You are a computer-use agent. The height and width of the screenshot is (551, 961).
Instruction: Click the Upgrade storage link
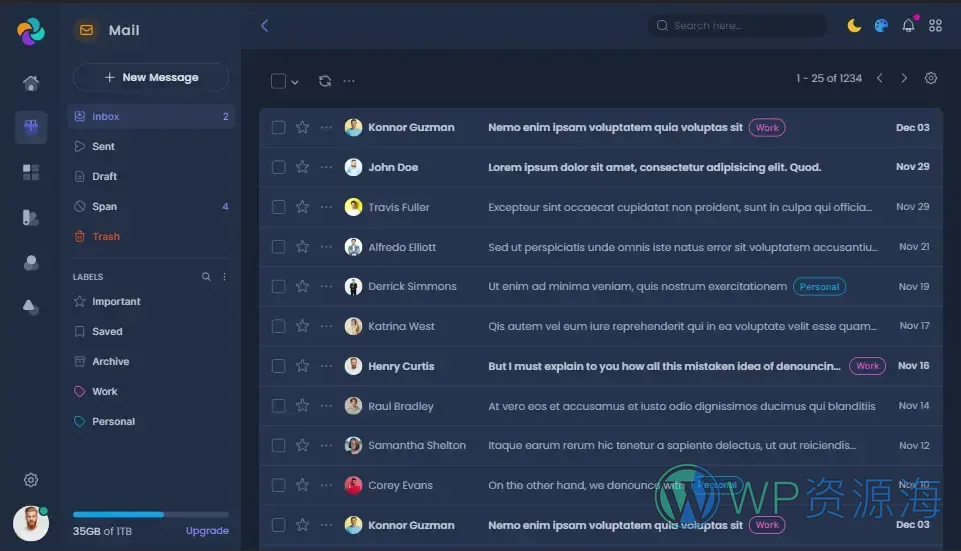pyautogui.click(x=207, y=531)
